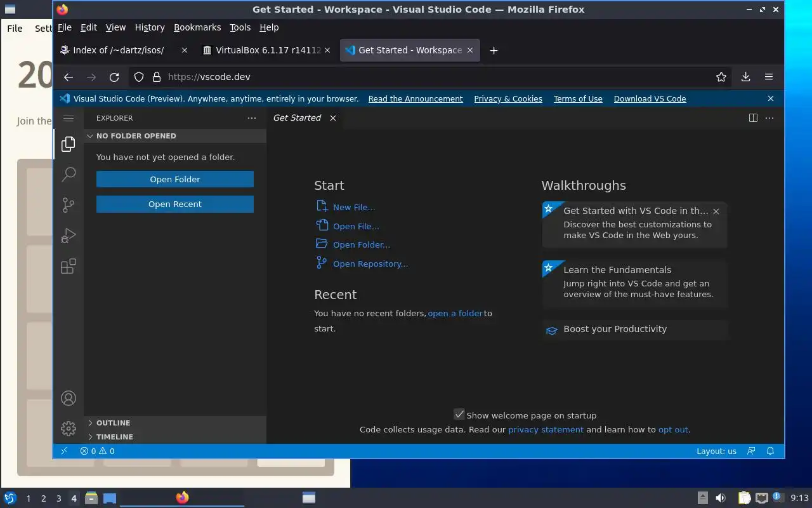The height and width of the screenshot is (508, 812).
Task: Click New File... under Start
Action: tap(354, 207)
